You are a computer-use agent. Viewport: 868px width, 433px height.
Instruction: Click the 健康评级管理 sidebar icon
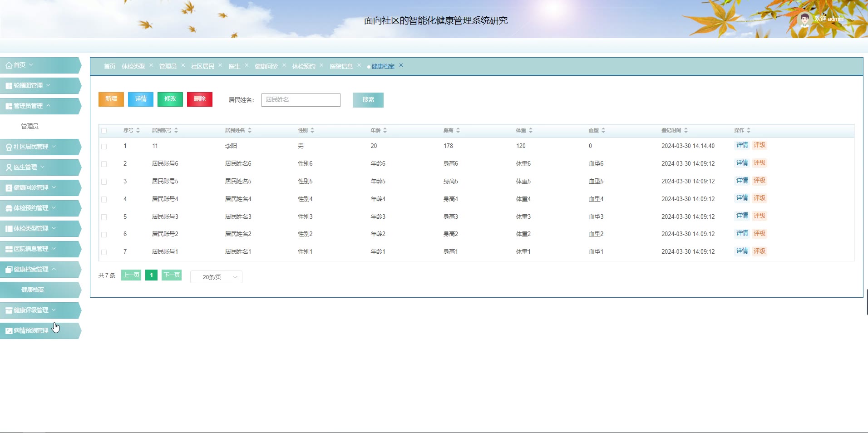[x=9, y=310]
